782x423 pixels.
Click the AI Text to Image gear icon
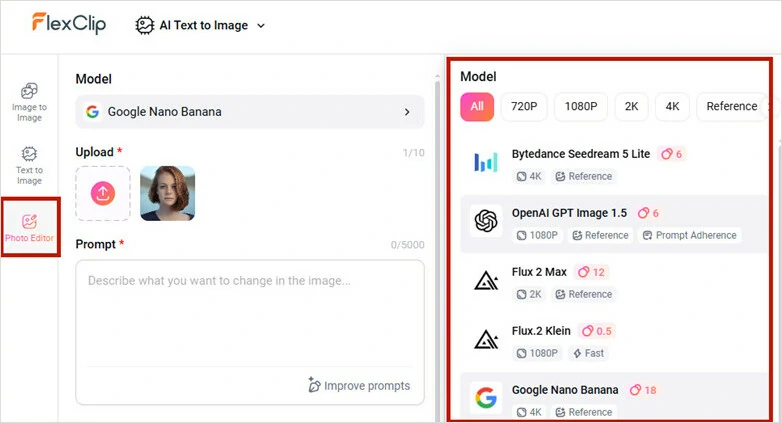point(145,25)
